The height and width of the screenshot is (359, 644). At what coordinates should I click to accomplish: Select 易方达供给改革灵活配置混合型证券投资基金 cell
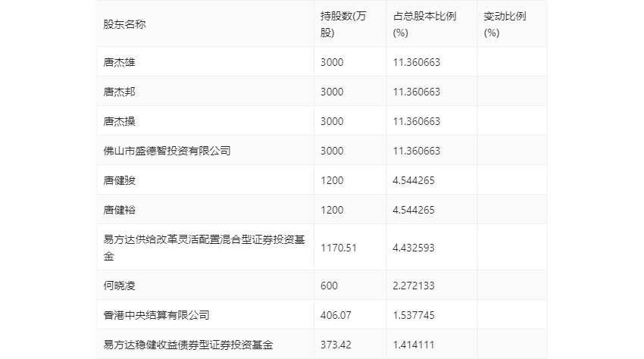tap(204, 248)
